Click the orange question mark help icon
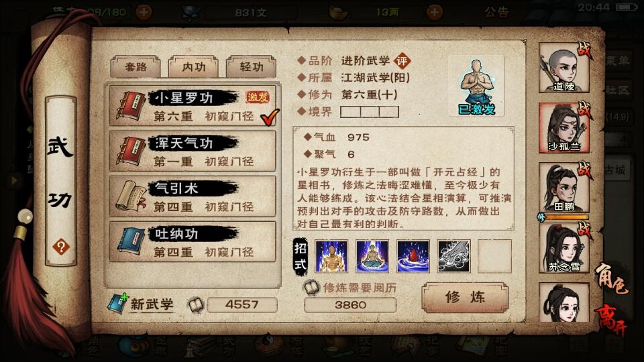This screenshot has width=644, height=362. (61, 247)
